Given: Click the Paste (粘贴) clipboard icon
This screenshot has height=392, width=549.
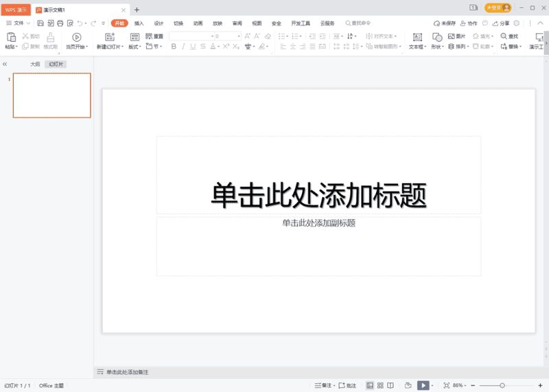Looking at the screenshot, I should pos(11,37).
